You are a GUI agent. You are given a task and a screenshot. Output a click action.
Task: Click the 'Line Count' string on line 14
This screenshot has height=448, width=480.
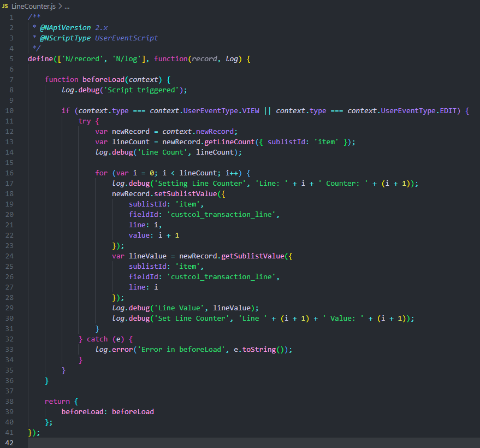click(x=162, y=152)
